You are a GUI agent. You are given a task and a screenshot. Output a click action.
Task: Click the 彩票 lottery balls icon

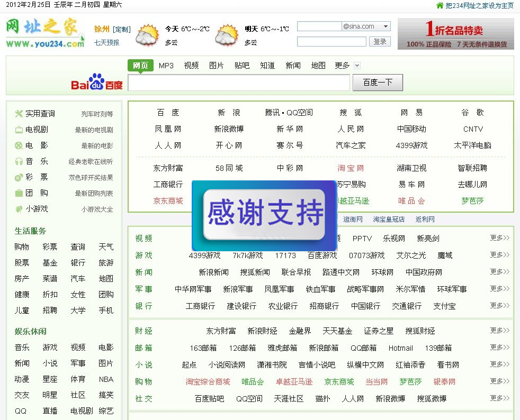pyautogui.click(x=19, y=177)
